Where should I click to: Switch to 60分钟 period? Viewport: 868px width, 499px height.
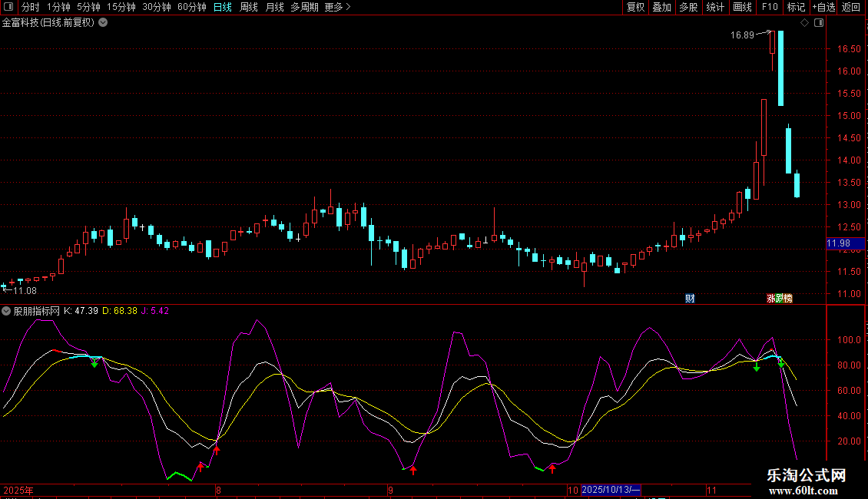191,7
